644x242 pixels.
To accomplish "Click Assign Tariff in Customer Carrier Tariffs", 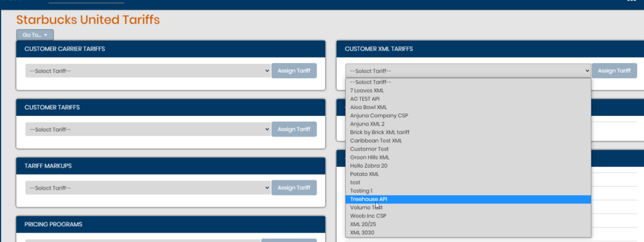I will 294,71.
